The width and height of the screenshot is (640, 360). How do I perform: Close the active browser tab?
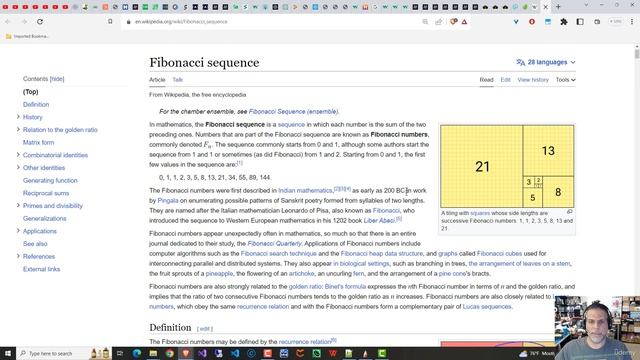545,7
